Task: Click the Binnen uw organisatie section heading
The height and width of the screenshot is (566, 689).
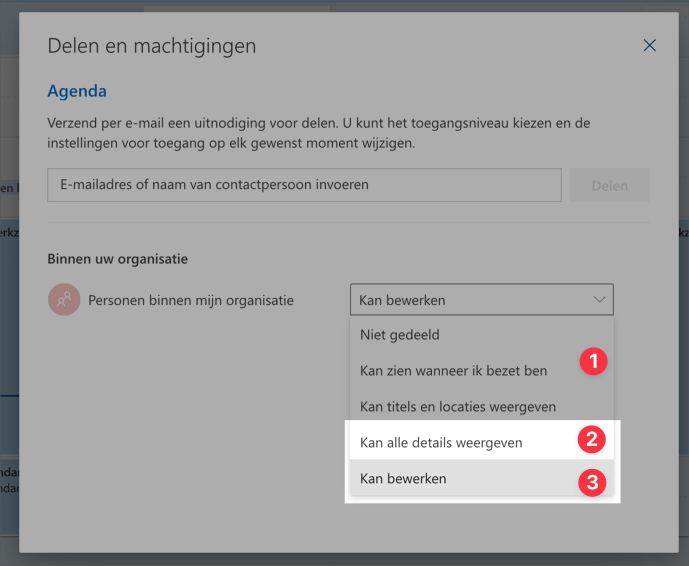Action: (x=118, y=259)
